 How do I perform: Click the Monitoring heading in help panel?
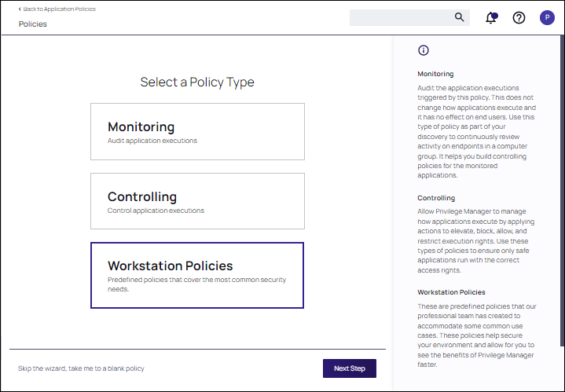point(435,74)
